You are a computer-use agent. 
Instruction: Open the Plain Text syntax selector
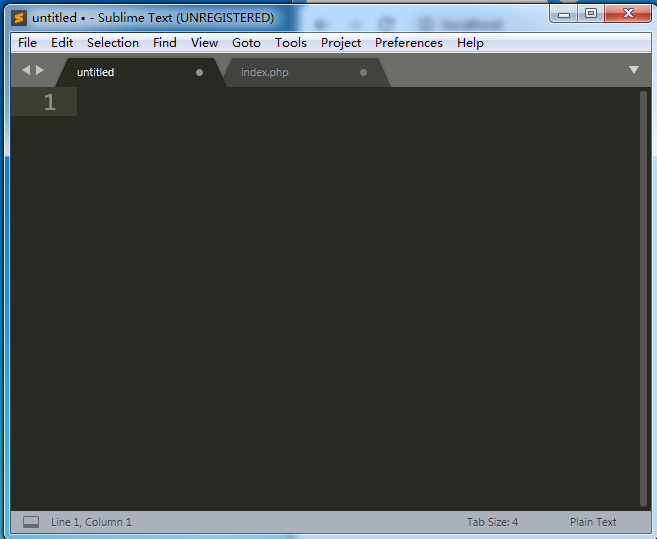point(593,522)
